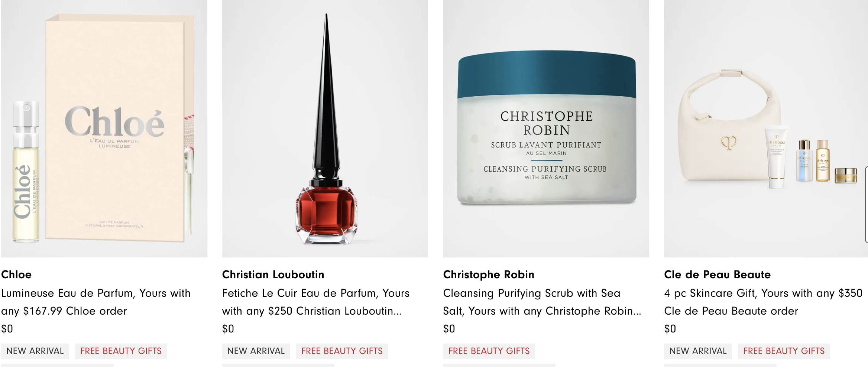Click FREE BEAUTY GIFTS tag under Chloe
This screenshot has height=367, width=868.
pyautogui.click(x=121, y=351)
